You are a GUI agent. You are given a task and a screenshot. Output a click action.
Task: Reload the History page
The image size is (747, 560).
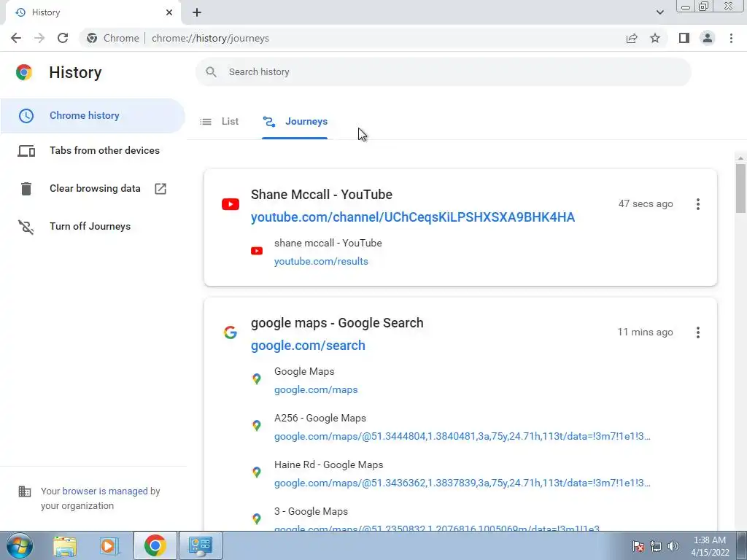coord(63,38)
